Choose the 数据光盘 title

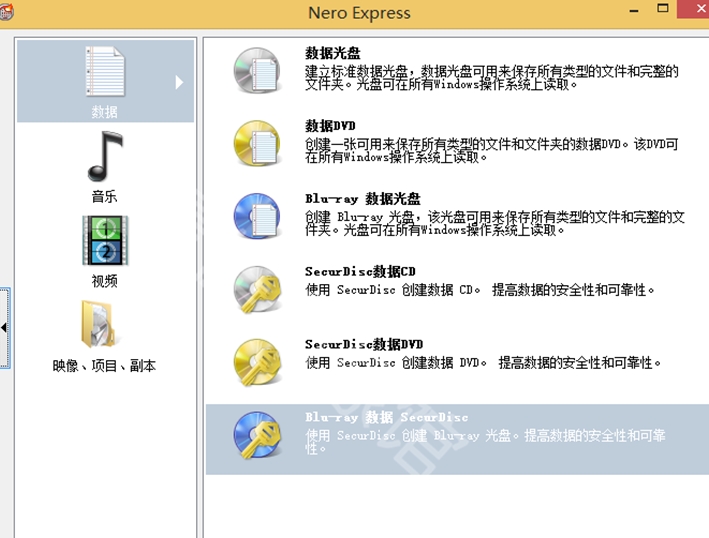(x=333, y=53)
